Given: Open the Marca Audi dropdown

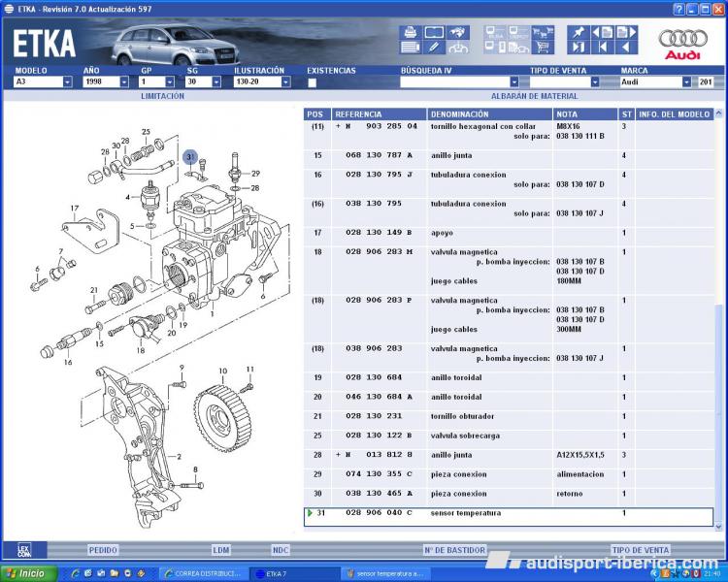Looking at the screenshot, I should pyautogui.click(x=686, y=82).
